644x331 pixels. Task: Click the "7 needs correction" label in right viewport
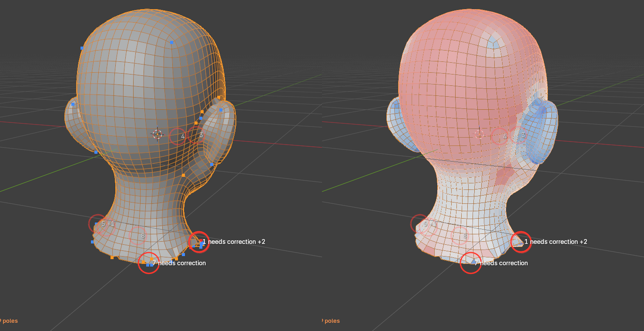click(501, 263)
